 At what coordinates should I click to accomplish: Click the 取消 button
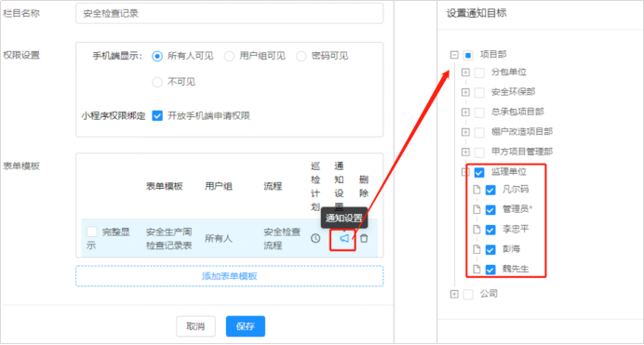(195, 326)
